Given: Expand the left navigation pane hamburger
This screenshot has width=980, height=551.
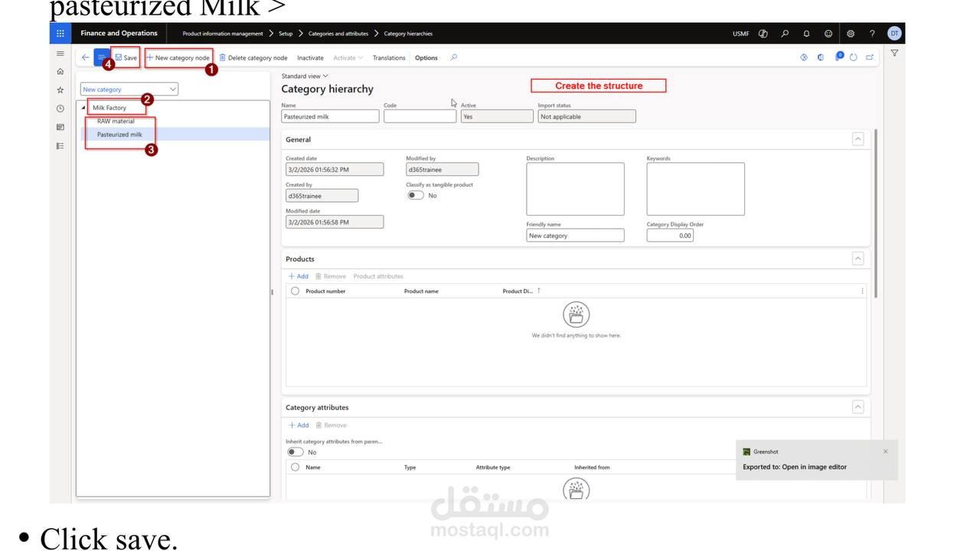Looking at the screenshot, I should pyautogui.click(x=60, y=54).
